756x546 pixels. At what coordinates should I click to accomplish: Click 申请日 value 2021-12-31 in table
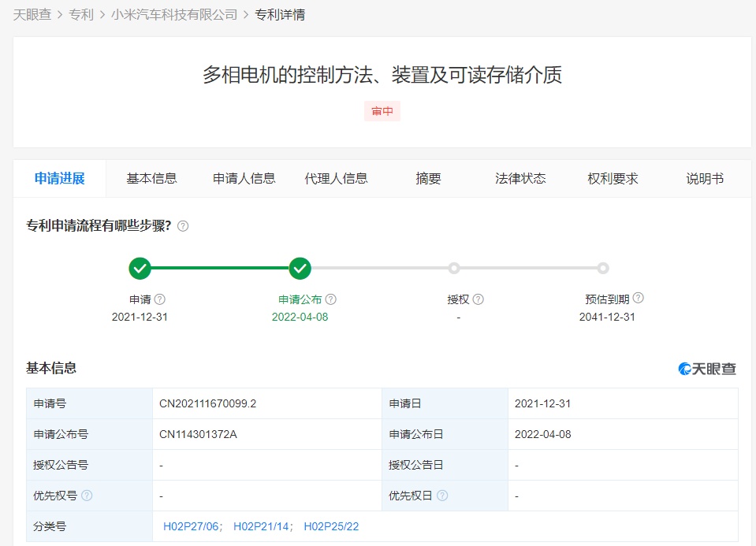(x=542, y=403)
